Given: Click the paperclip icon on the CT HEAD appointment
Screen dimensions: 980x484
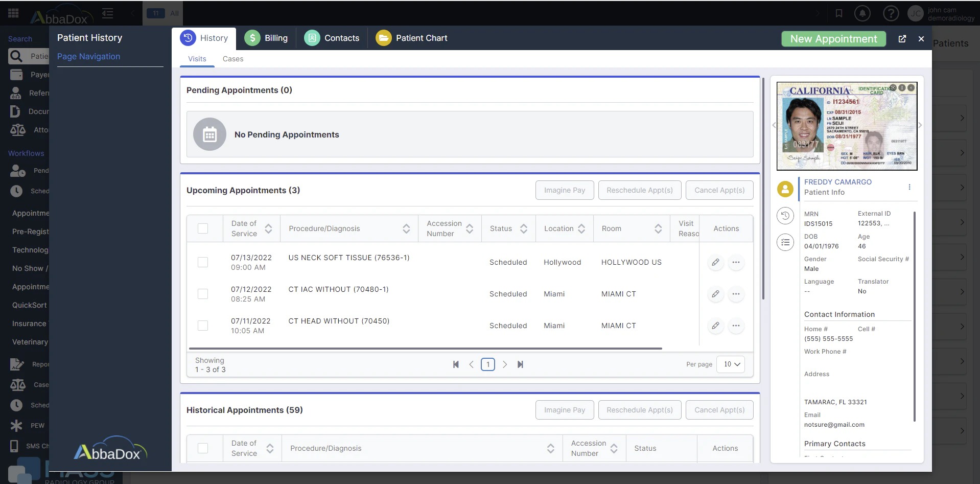Looking at the screenshot, I should [x=715, y=326].
